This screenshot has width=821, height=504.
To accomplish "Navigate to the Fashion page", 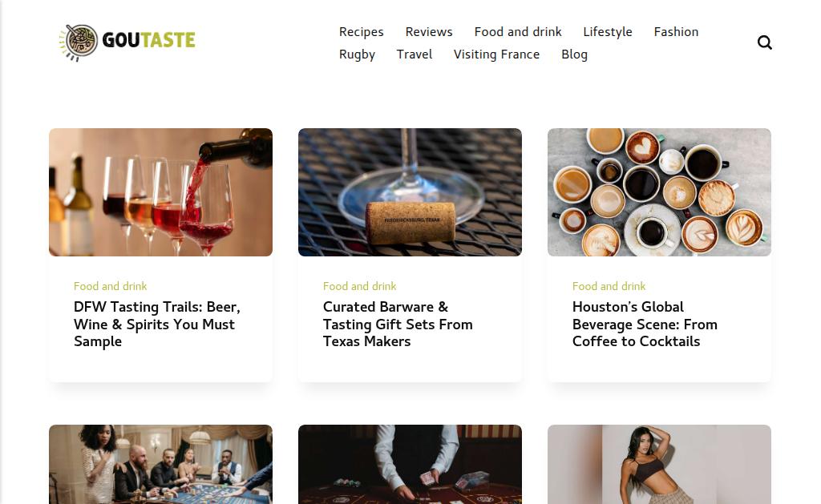I will click(676, 32).
